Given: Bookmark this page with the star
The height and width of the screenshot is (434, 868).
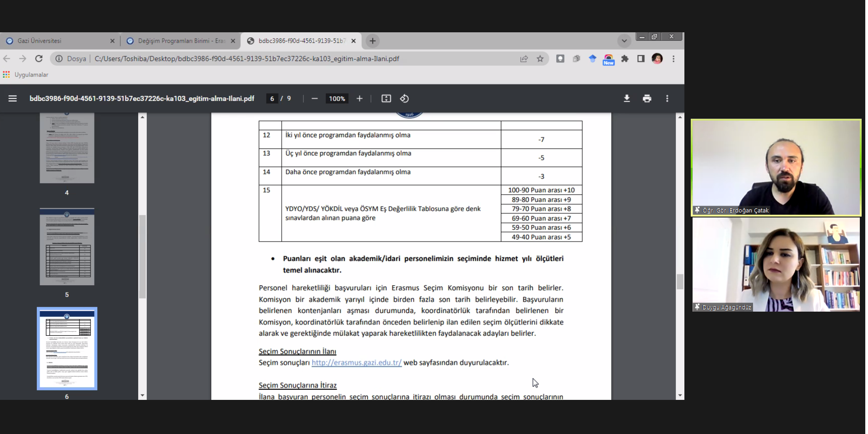Looking at the screenshot, I should [540, 59].
